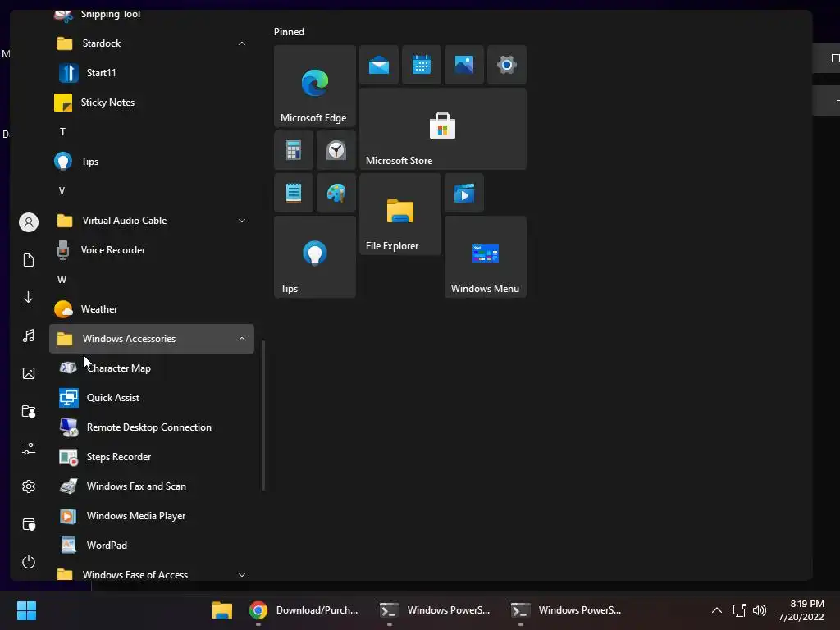Open the personal folder sidebar icon

click(x=29, y=412)
